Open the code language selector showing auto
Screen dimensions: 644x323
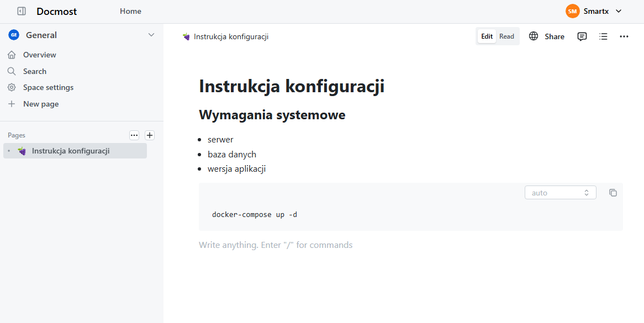[x=560, y=192]
